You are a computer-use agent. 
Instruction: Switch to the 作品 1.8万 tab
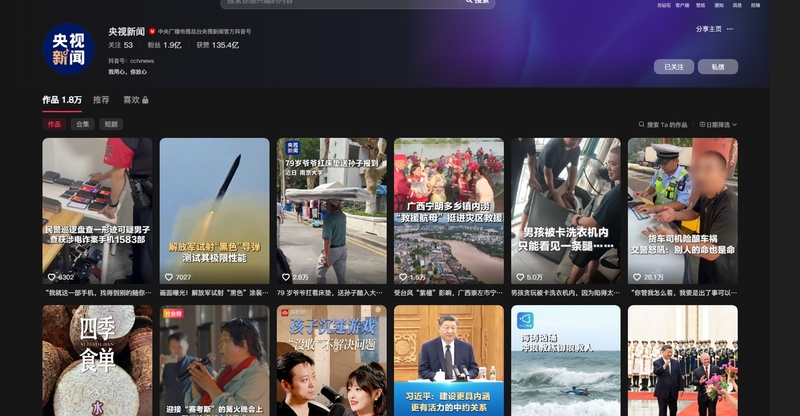[62, 100]
